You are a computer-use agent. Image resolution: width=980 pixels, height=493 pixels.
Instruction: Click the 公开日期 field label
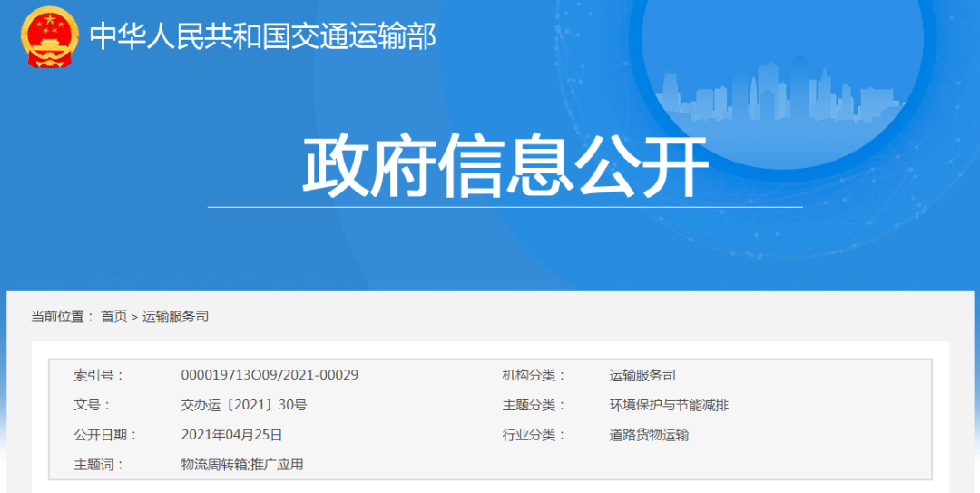click(x=104, y=435)
